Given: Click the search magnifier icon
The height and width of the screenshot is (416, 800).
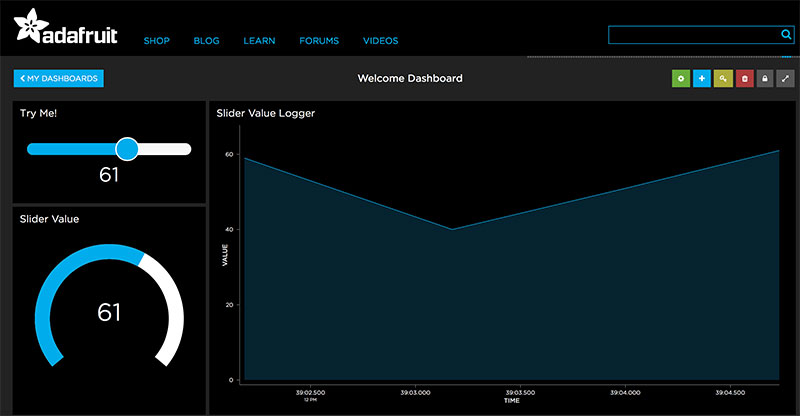Looking at the screenshot, I should point(786,35).
